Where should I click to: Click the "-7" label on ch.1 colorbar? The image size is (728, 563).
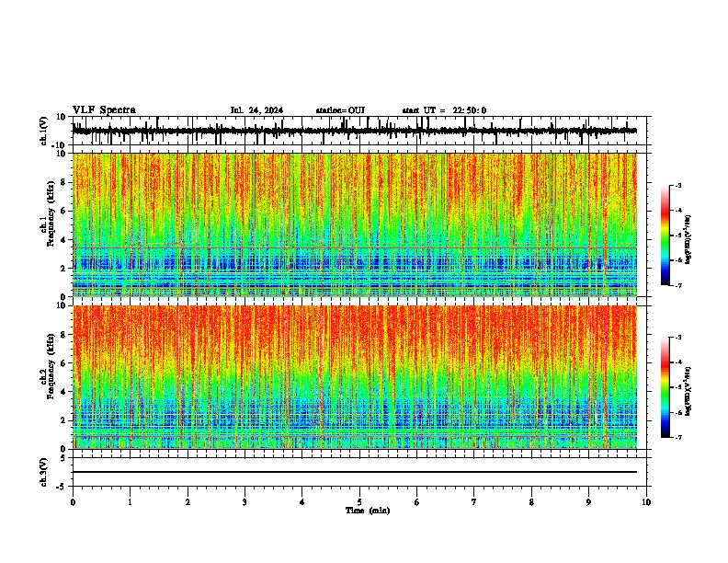pos(678,285)
